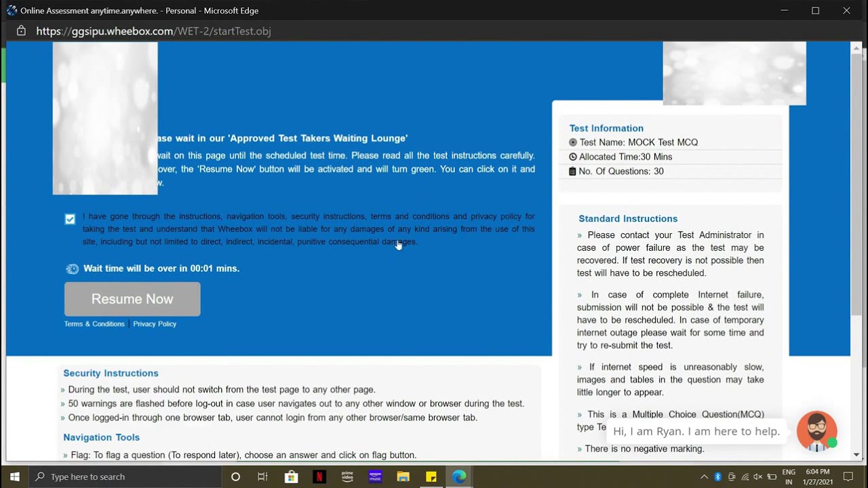Click the Test Information heading
868x488 pixels.
tap(606, 128)
